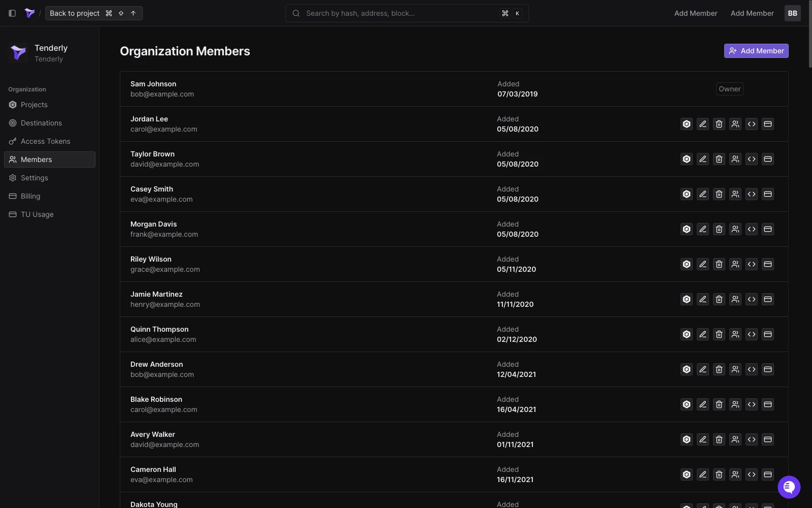Open TU Usage page
The height and width of the screenshot is (508, 812).
click(50, 214)
